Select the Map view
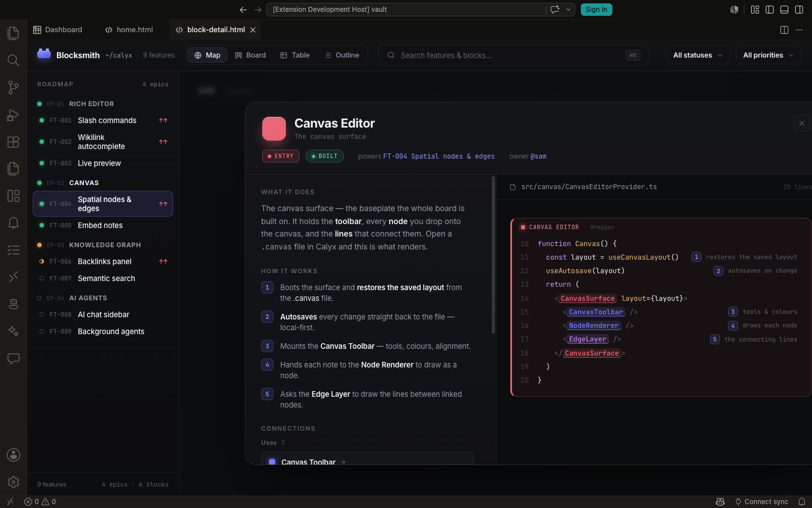 click(x=208, y=55)
